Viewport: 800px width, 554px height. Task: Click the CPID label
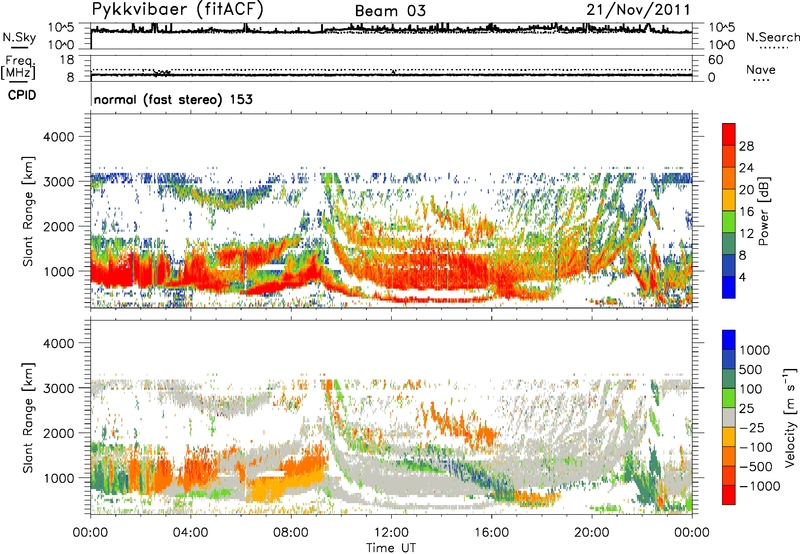(x=22, y=95)
